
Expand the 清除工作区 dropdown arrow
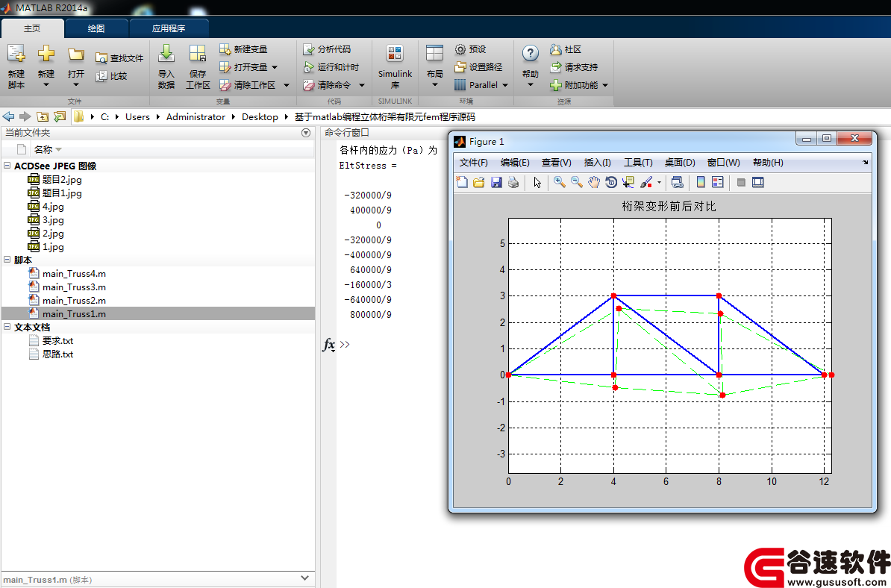tap(287, 85)
